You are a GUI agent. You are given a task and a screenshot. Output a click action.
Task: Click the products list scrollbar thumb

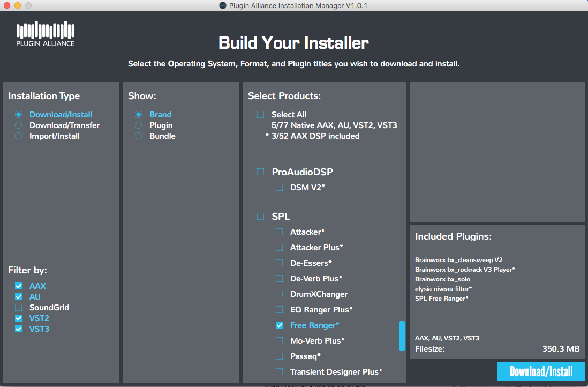point(402,336)
